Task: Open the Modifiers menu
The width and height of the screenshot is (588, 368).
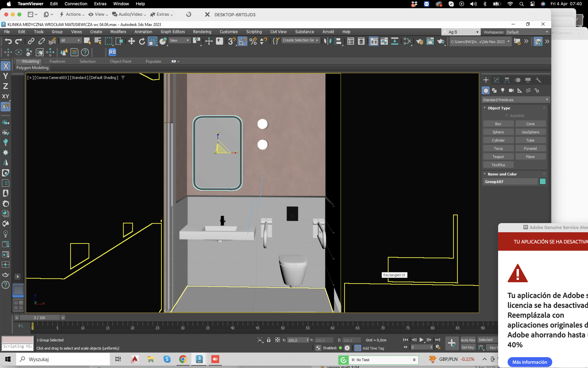Action: point(118,32)
